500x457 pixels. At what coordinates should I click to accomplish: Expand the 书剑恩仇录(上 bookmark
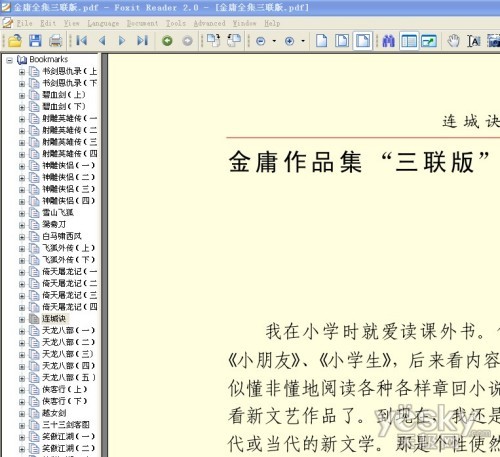click(22, 72)
